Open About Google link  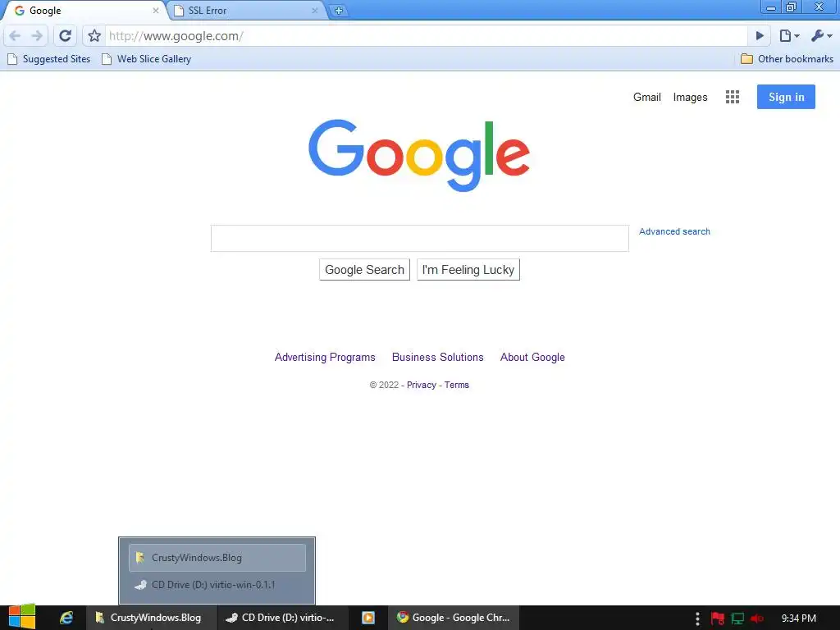coord(532,357)
